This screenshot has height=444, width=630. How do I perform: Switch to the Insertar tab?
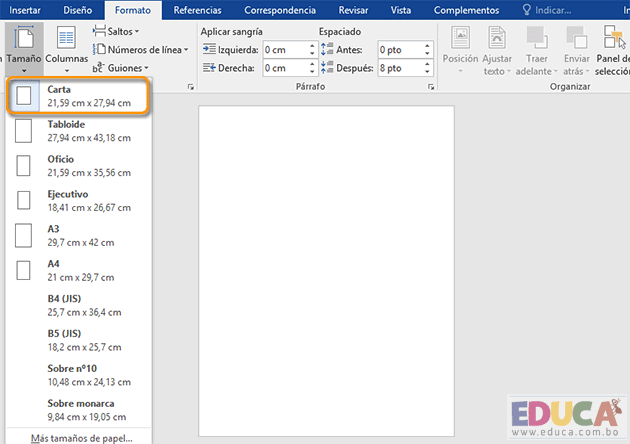[25, 10]
